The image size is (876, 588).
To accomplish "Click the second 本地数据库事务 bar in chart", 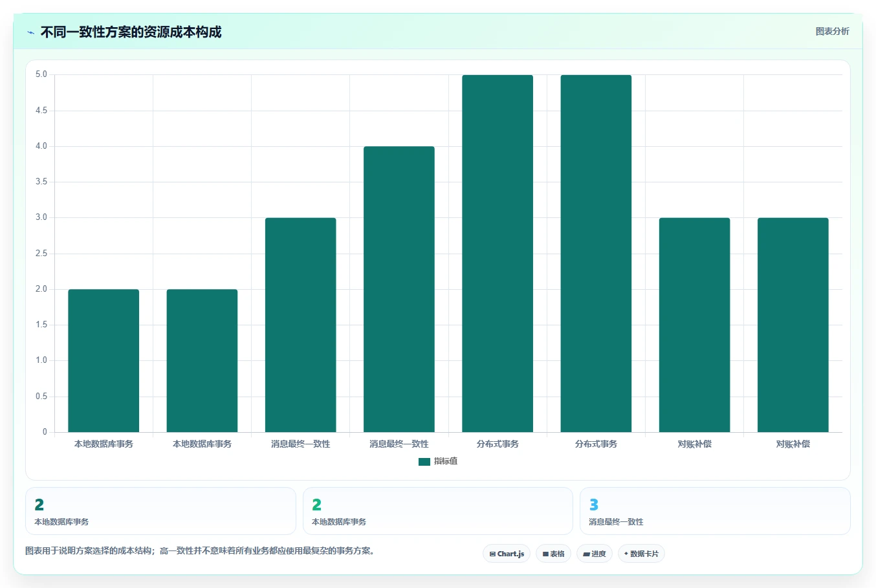I will click(x=202, y=361).
